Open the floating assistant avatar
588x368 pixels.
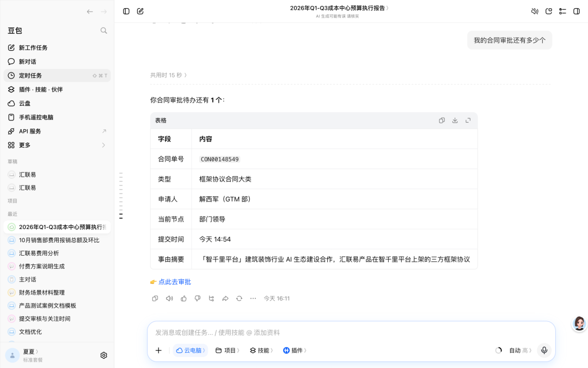pyautogui.click(x=579, y=323)
